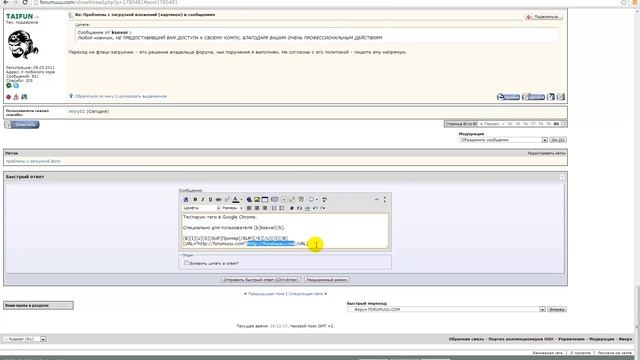Open the Обратная связь footer link

coord(466,339)
